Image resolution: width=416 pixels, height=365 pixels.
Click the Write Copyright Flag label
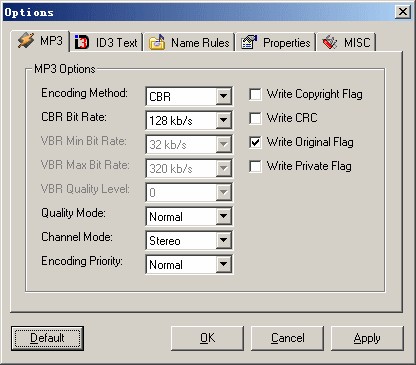314,94
